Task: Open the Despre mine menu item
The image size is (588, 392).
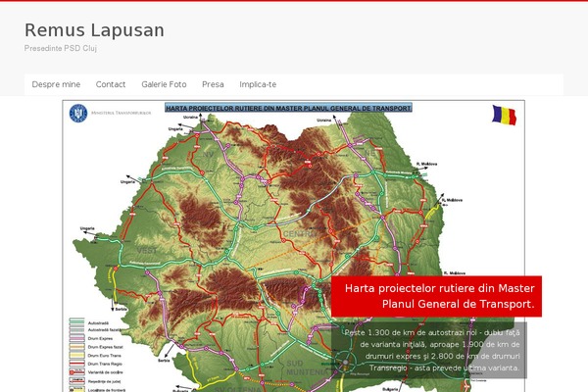Action: (x=56, y=84)
